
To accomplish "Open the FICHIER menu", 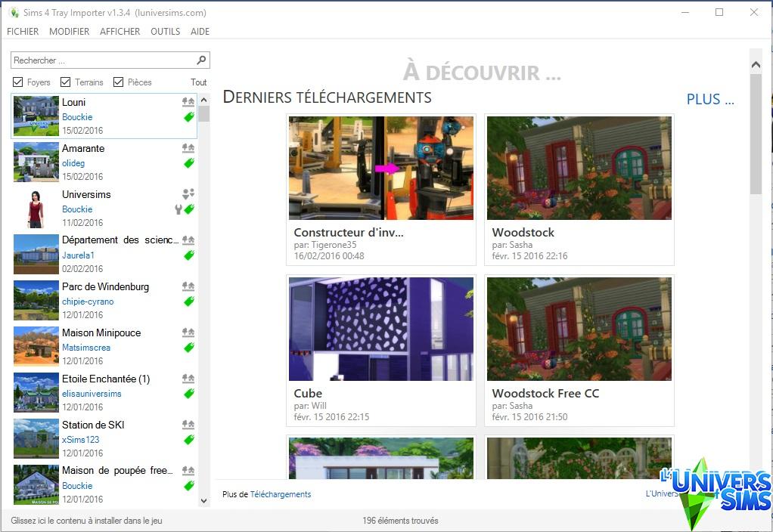I will point(23,32).
